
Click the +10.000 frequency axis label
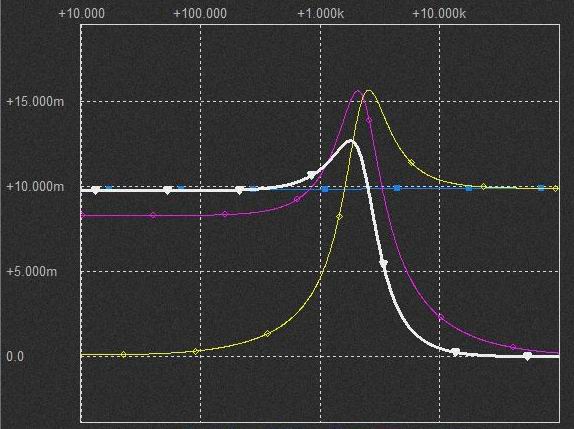pos(82,14)
